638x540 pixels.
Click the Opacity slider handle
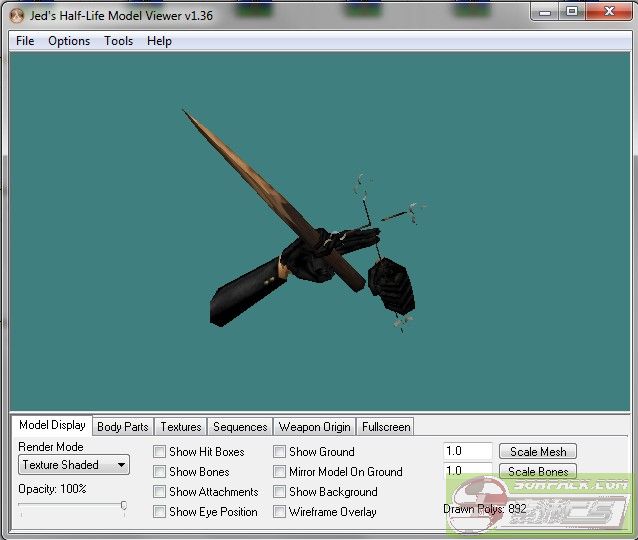[124, 506]
